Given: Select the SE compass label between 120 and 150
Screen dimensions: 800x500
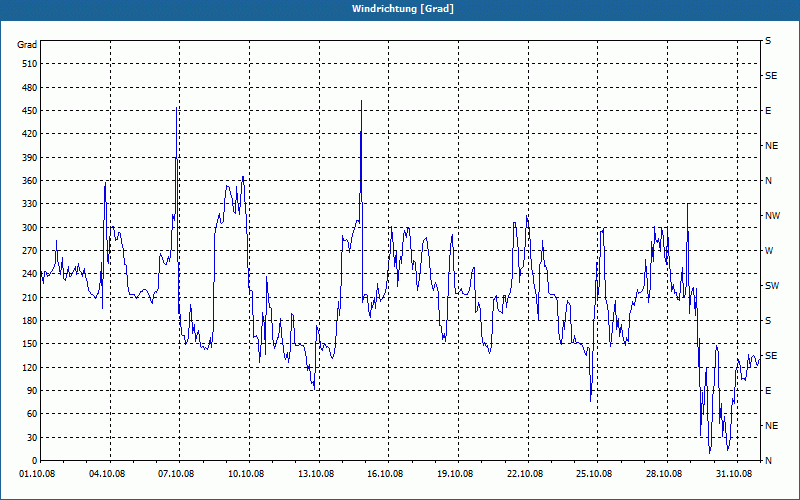Looking at the screenshot, I should [771, 356].
